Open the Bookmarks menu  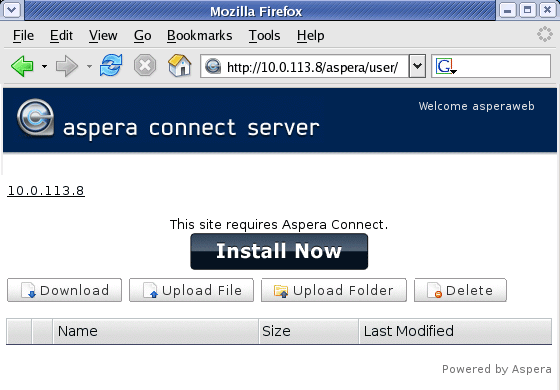[x=199, y=36]
